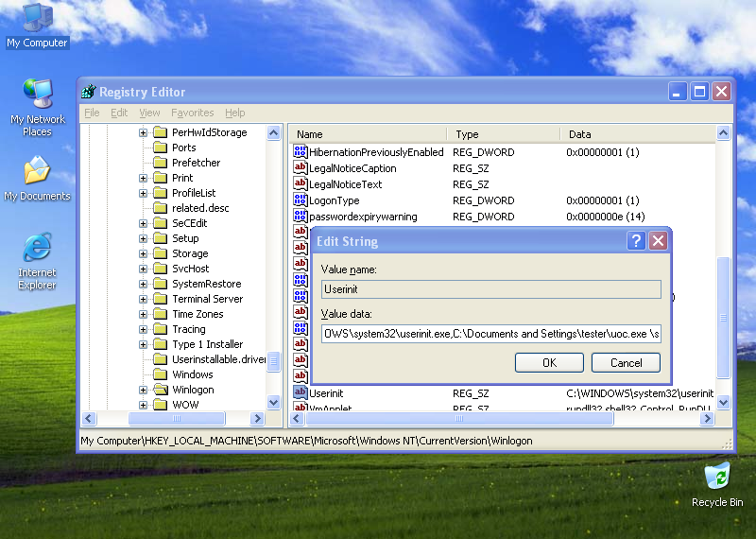Viewport: 756px width, 539px height.
Task: Click the ProfileList folder icon
Action: 160,193
